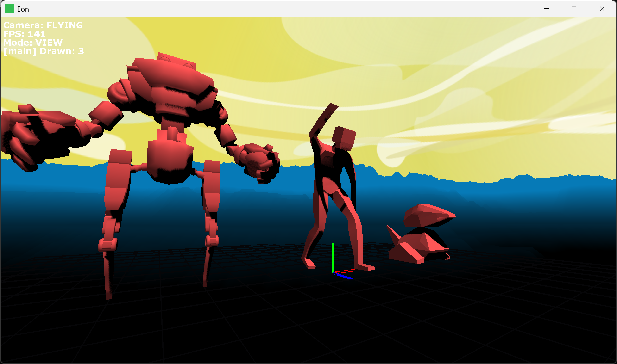Click the "[main] Drawn: 3" text
This screenshot has width=617, height=364.
(44, 51)
